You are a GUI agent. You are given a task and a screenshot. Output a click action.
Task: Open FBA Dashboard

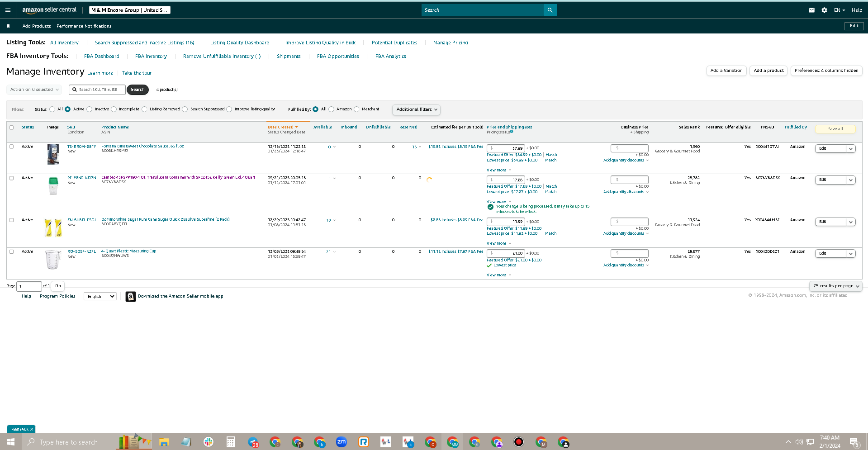(x=102, y=56)
